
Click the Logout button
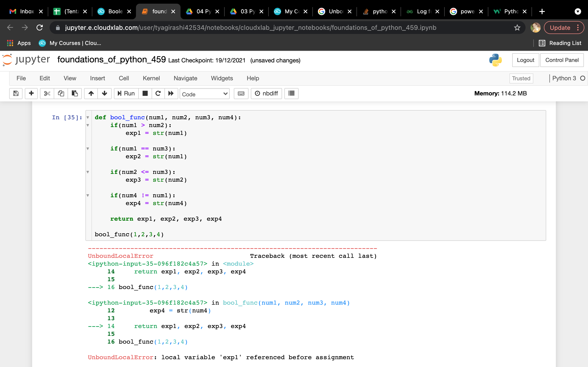pyautogui.click(x=525, y=60)
